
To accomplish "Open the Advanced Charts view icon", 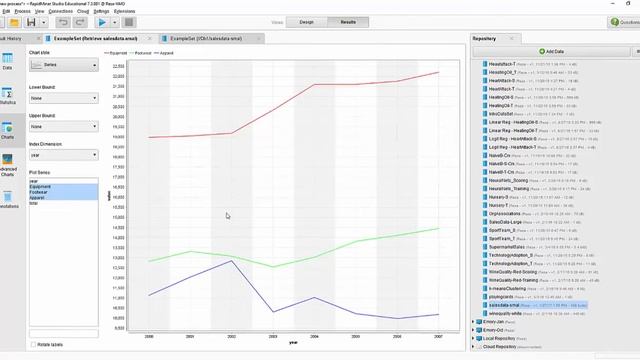I will tap(7, 159).
